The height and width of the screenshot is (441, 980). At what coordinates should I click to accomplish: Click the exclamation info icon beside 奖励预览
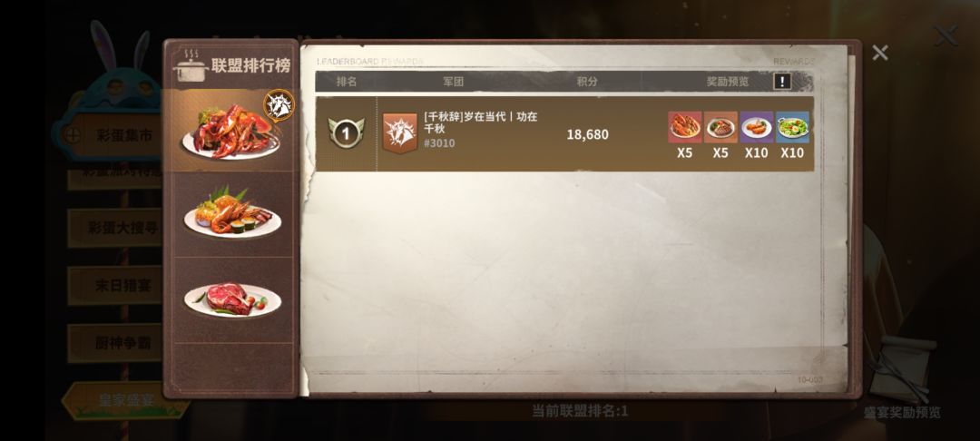click(782, 81)
